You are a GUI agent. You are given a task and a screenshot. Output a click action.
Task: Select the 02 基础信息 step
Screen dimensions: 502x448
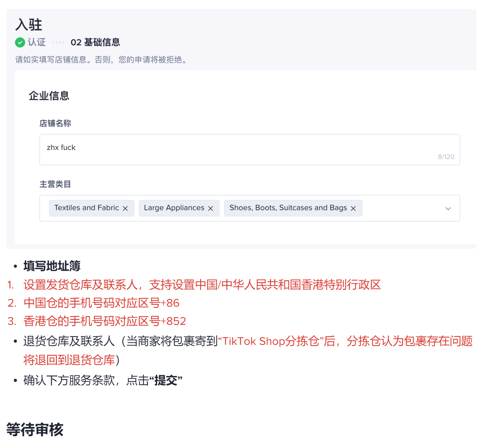coord(95,42)
